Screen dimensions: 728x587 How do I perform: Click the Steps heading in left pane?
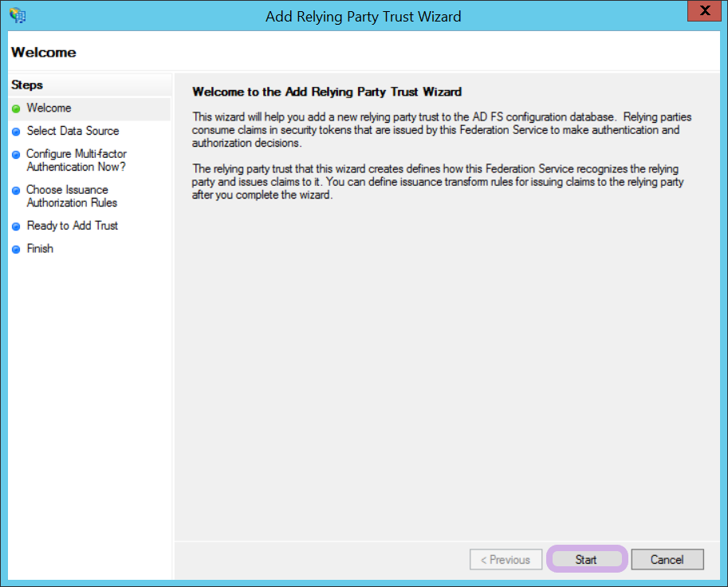(x=27, y=85)
